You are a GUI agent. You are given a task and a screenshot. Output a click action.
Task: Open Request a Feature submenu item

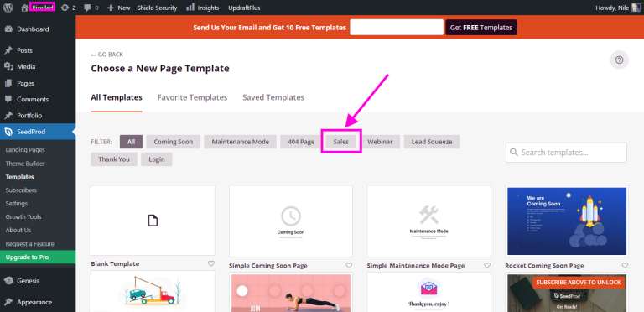pos(29,244)
